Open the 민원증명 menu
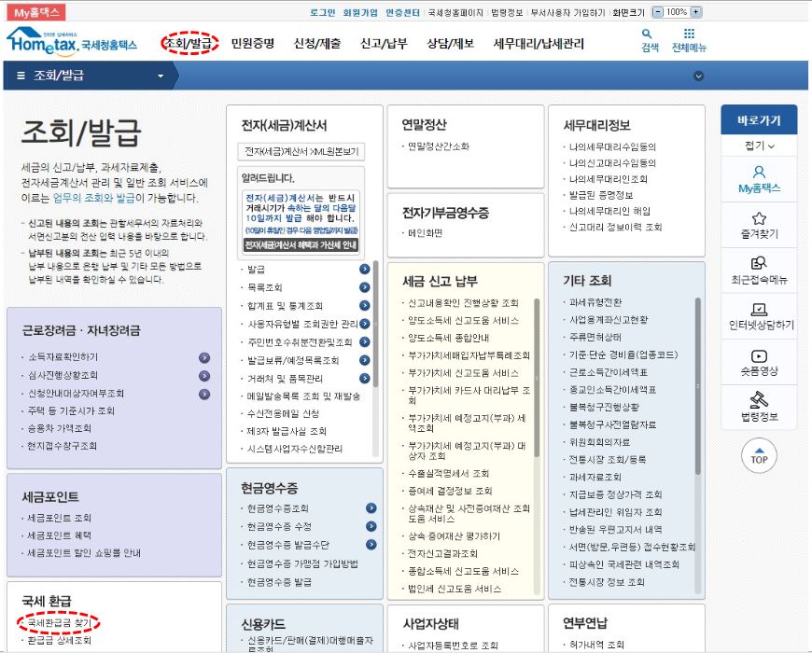This screenshot has width=812, height=653. 255,42
